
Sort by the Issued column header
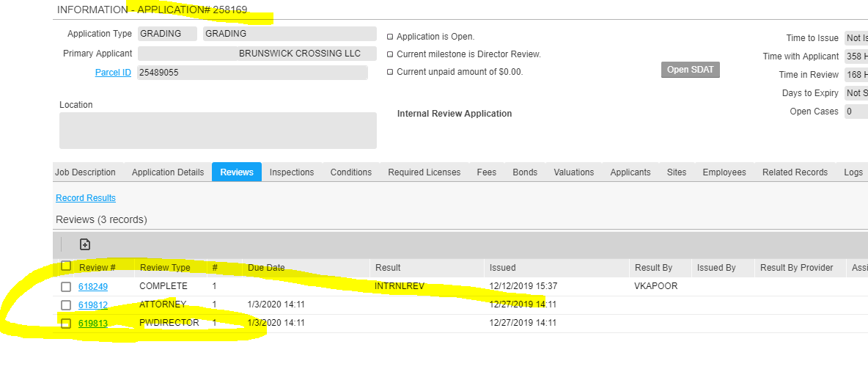click(503, 268)
